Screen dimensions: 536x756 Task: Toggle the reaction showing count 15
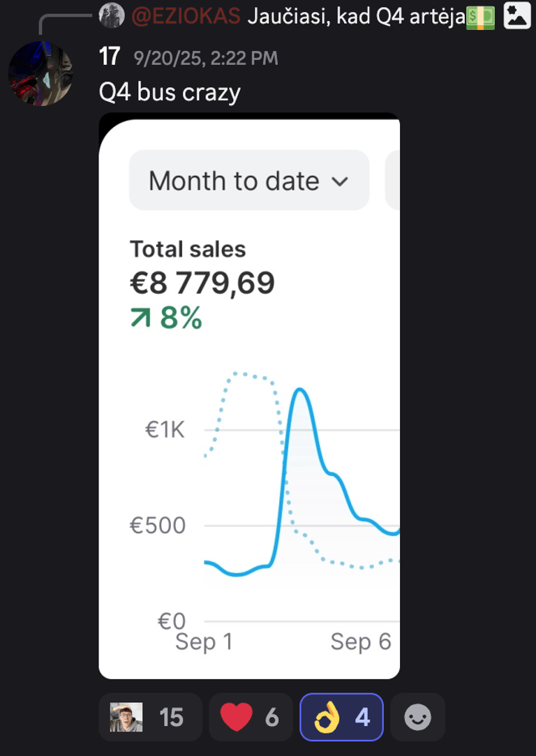click(150, 717)
